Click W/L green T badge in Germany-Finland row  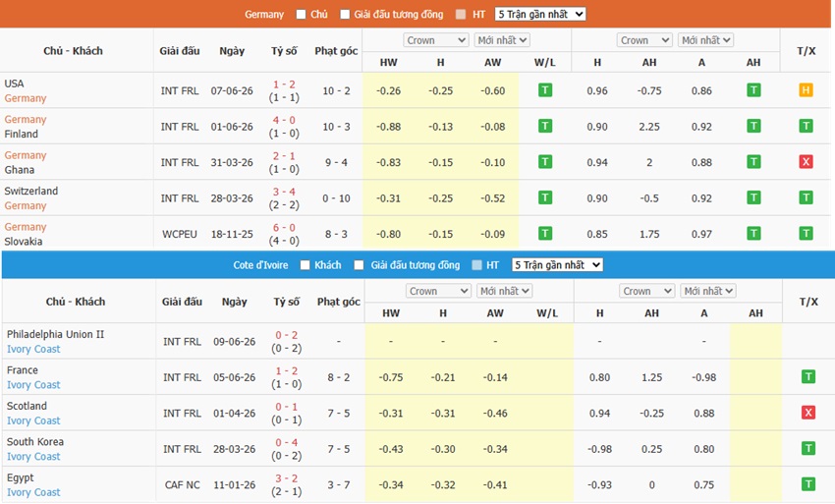(x=545, y=127)
